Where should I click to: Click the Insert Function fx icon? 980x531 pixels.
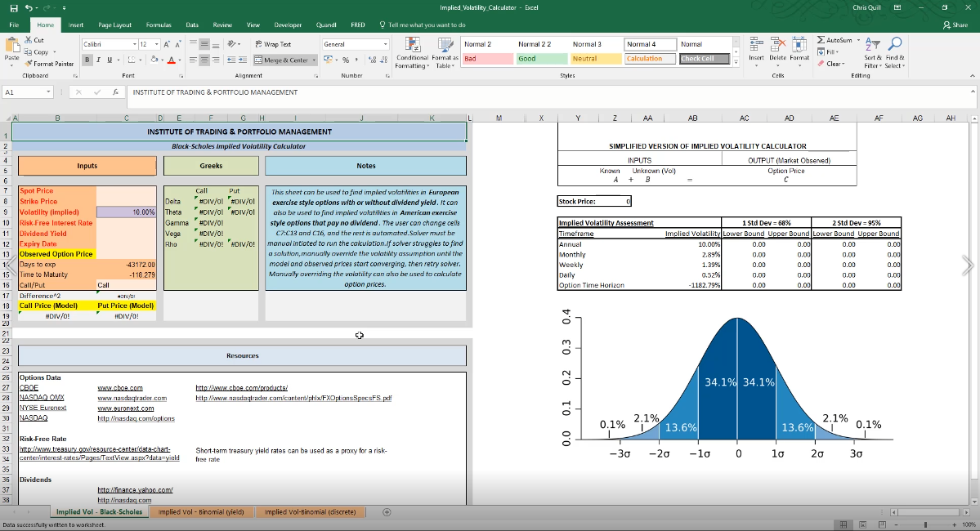116,92
